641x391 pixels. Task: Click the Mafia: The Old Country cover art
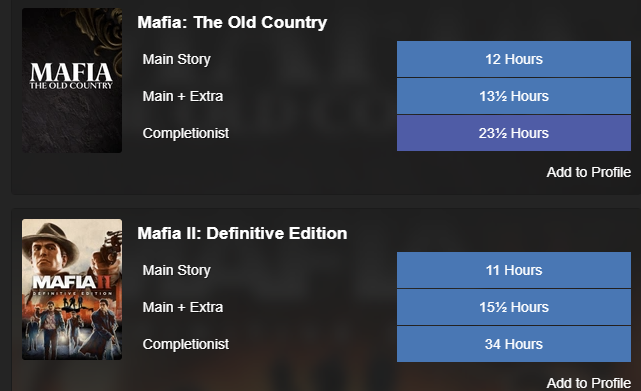72,81
